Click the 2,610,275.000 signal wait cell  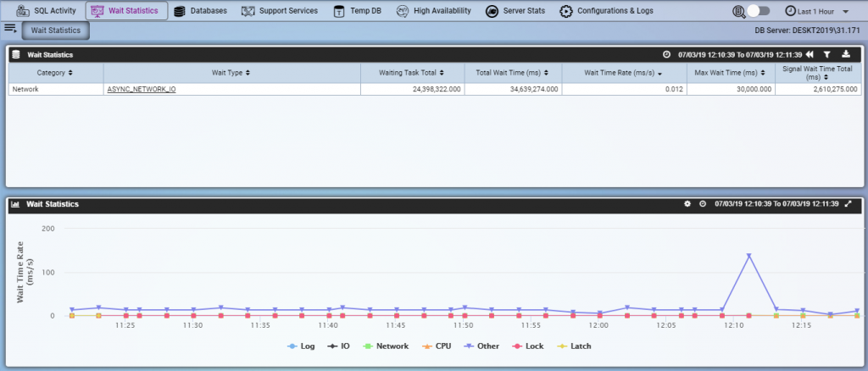coord(817,89)
